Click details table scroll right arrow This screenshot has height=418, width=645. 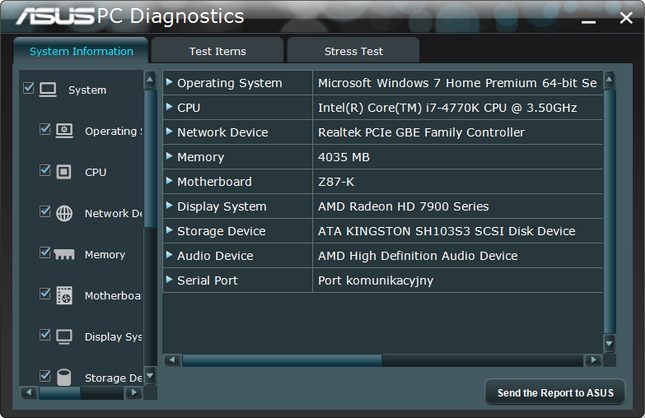click(593, 360)
